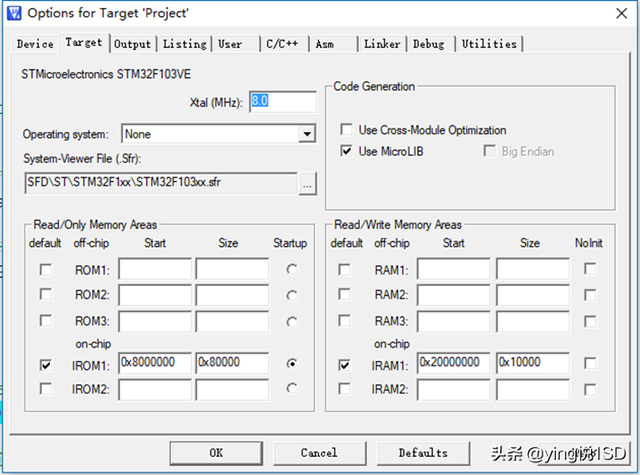Check the ROM1 default checkbox
640x475 pixels.
pos(46,269)
